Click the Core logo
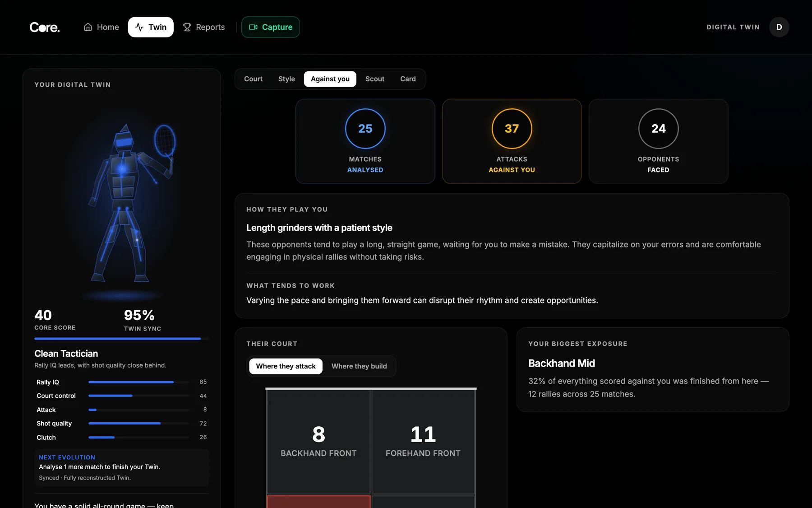The height and width of the screenshot is (508, 812). point(45,27)
